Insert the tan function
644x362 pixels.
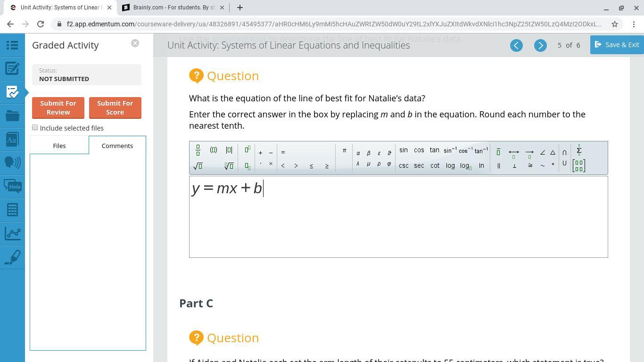(x=435, y=150)
